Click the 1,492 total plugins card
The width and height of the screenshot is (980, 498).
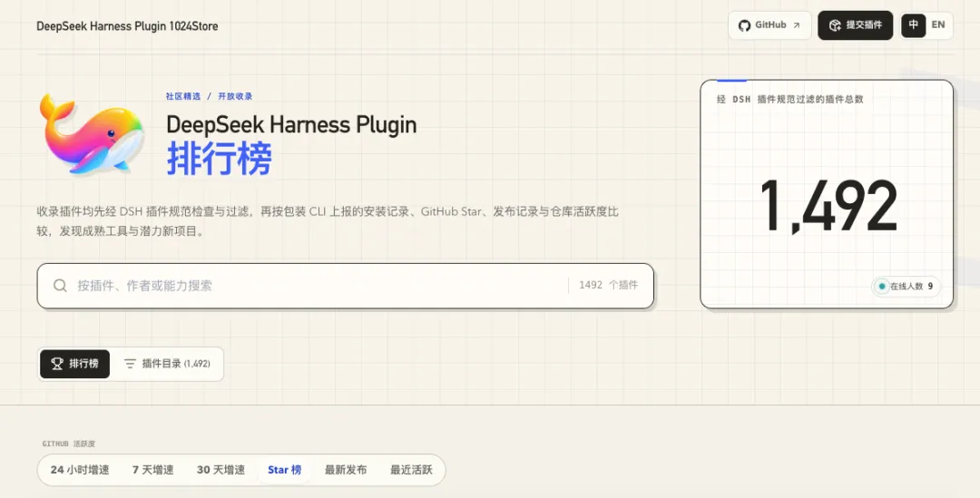(x=827, y=194)
